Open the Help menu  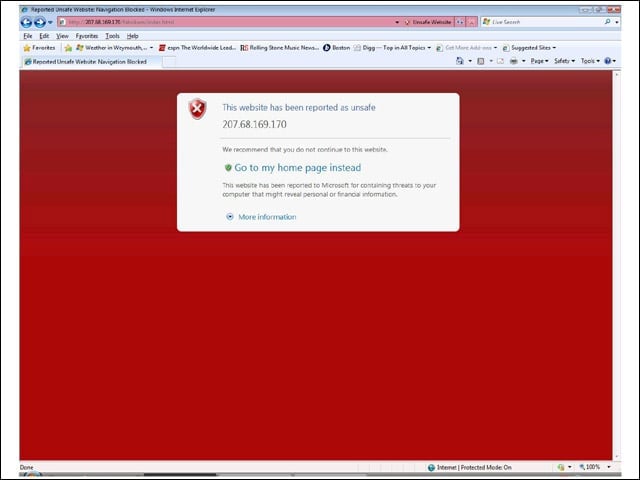click(132, 36)
